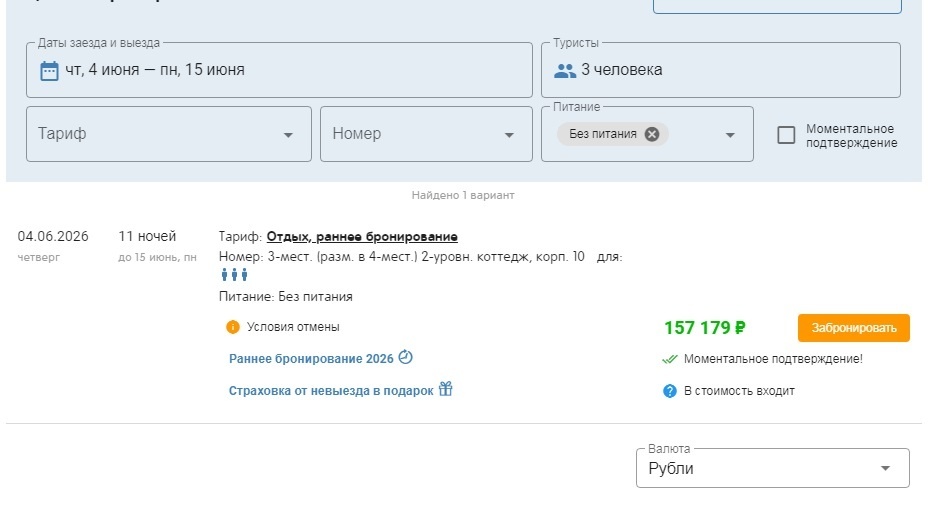
Task: Open the 'Отдых, раннее бронирование' tariff link
Action: (362, 237)
